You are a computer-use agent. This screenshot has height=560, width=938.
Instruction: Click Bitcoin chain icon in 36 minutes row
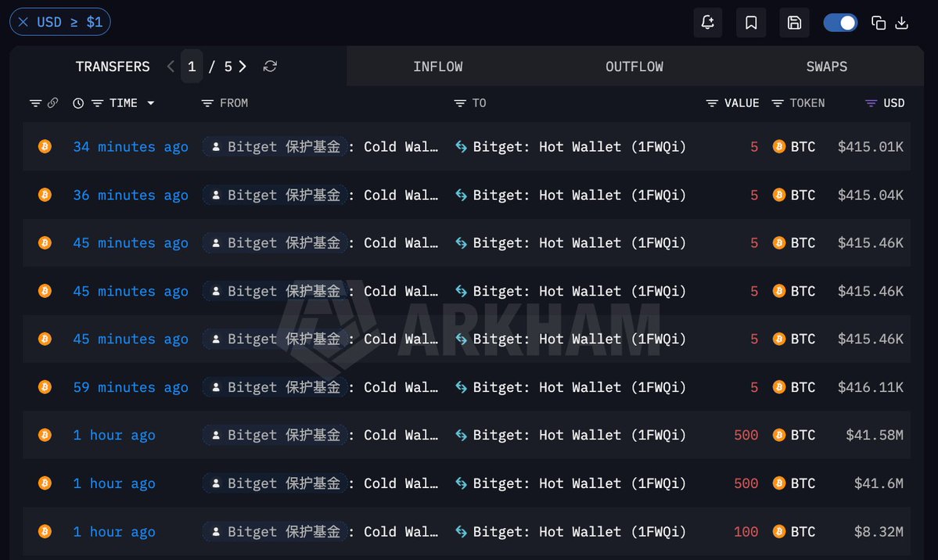pyautogui.click(x=45, y=195)
